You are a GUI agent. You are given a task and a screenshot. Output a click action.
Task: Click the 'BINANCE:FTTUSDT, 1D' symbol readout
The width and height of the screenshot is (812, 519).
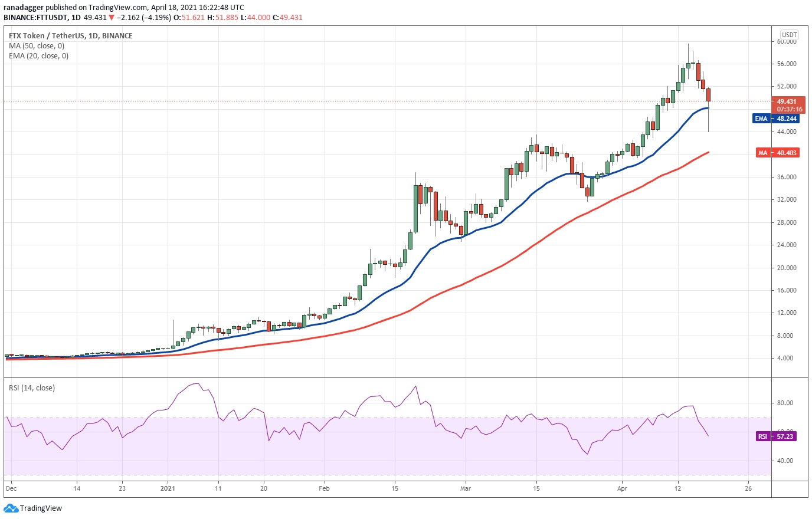tap(42, 18)
